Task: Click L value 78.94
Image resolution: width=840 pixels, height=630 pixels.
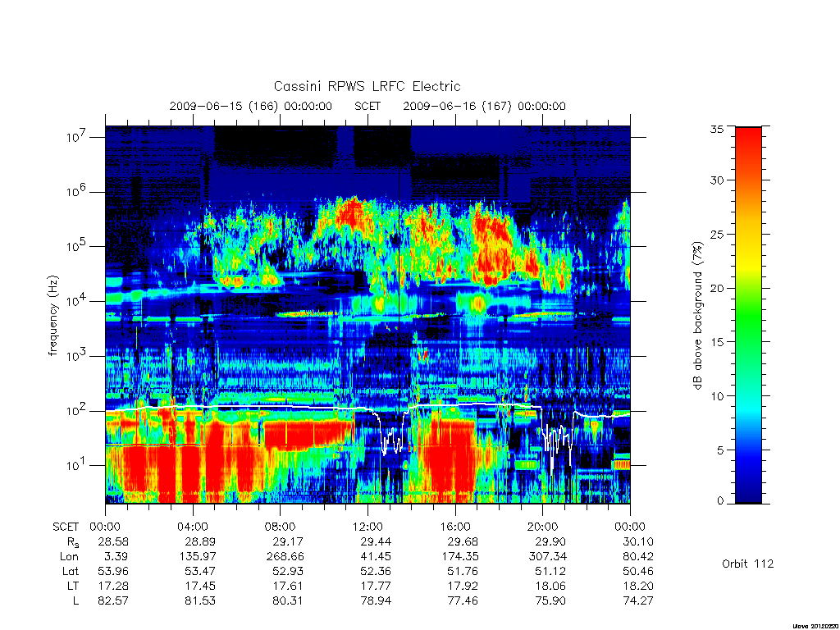Action: 376,601
